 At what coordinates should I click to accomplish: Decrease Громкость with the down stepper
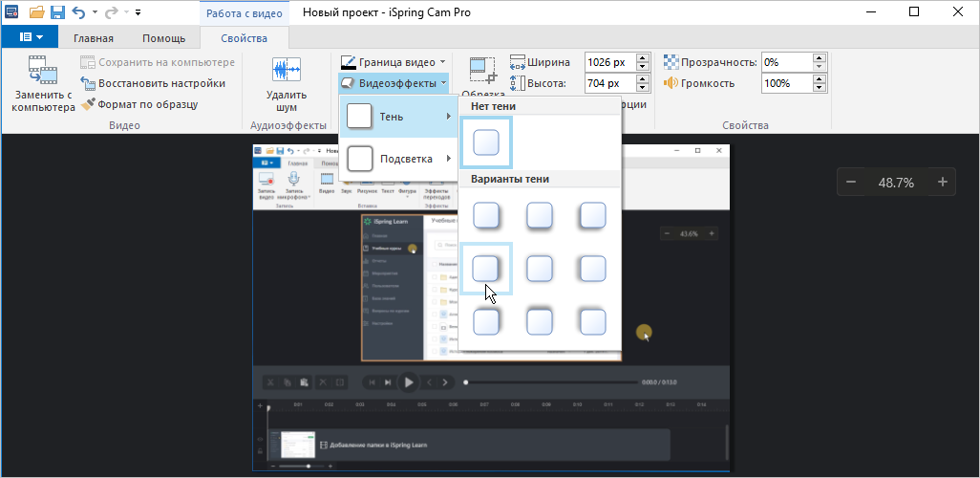point(820,88)
